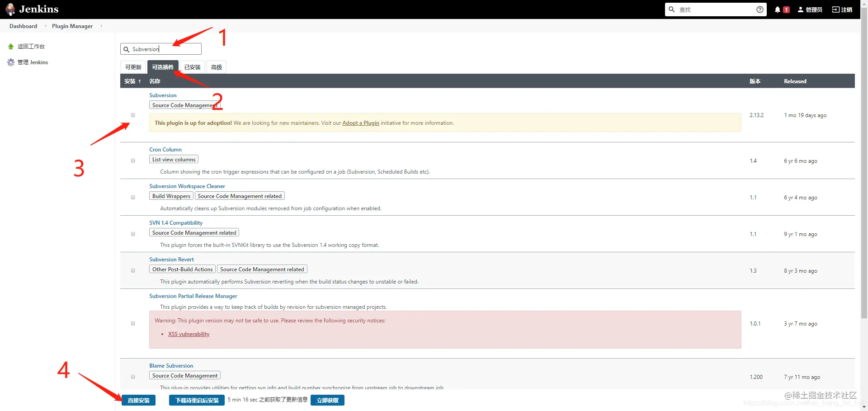Image resolution: width=868 pixels, height=411 pixels.
Task: Click release date '1 mo 19 days ago'
Action: [805, 115]
